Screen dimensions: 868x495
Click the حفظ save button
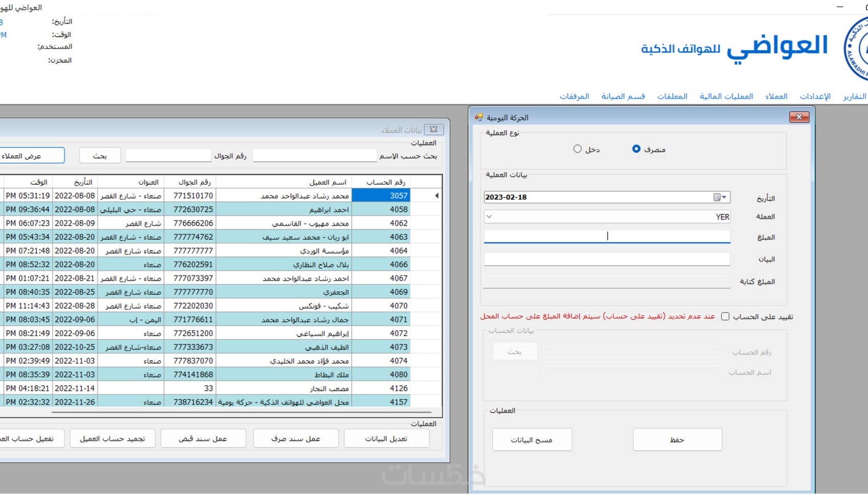(678, 439)
